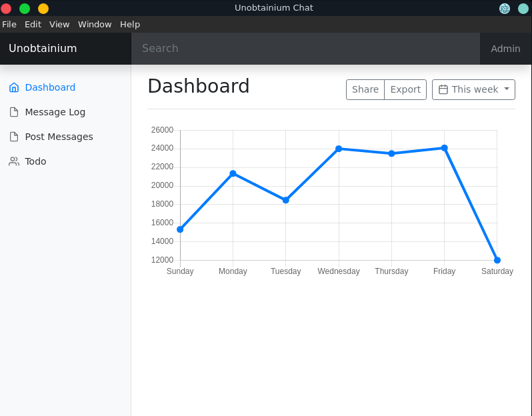The image size is (532, 416).
Task: Select the Wednesday data point on chart
Action: tap(339, 149)
